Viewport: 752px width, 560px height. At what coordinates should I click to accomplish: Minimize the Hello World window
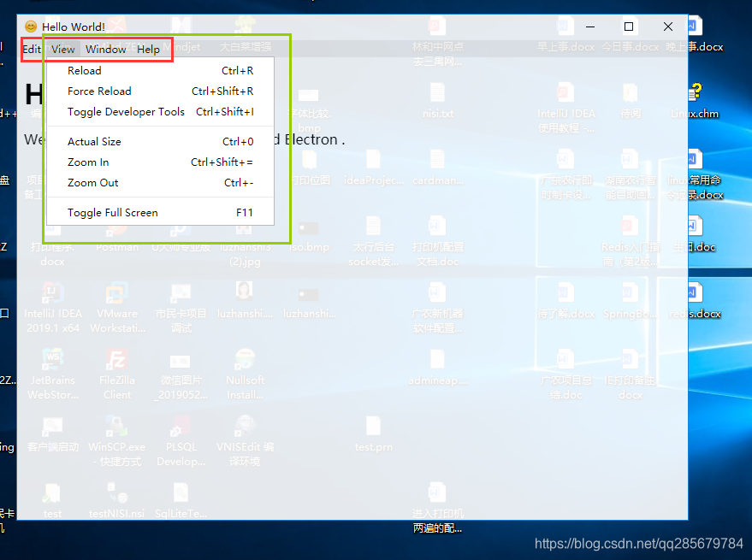590,27
